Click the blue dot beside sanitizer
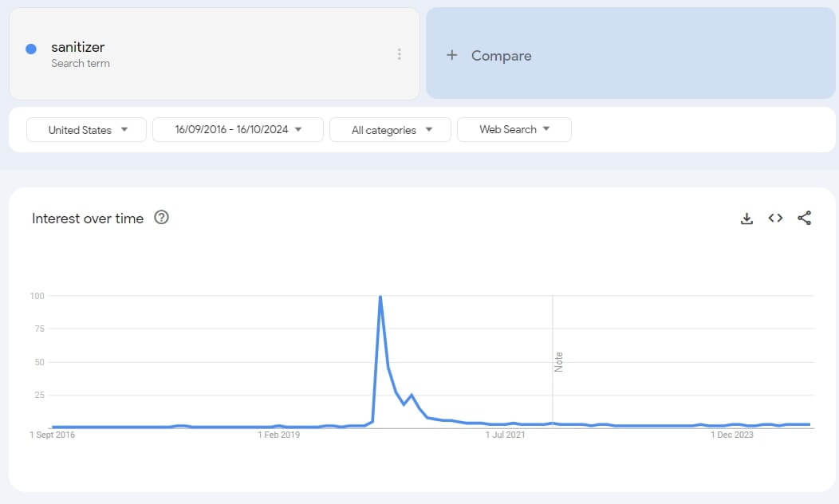 click(x=31, y=49)
